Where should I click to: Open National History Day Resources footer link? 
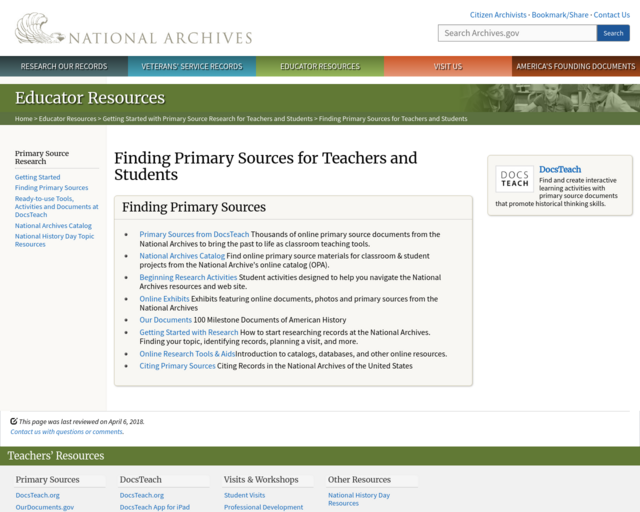pyautogui.click(x=359, y=499)
